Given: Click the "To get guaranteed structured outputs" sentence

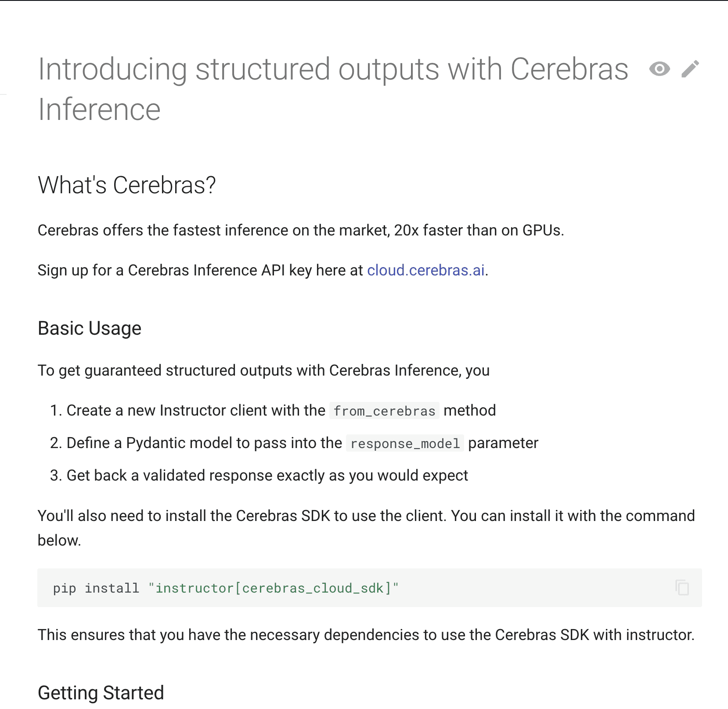Looking at the screenshot, I should 263,370.
